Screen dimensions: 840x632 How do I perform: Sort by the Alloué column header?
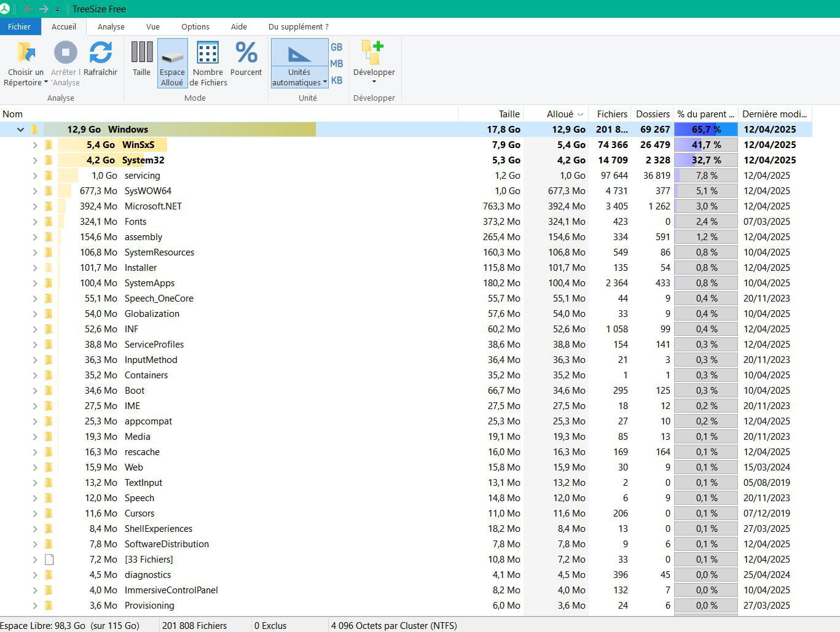click(x=560, y=114)
